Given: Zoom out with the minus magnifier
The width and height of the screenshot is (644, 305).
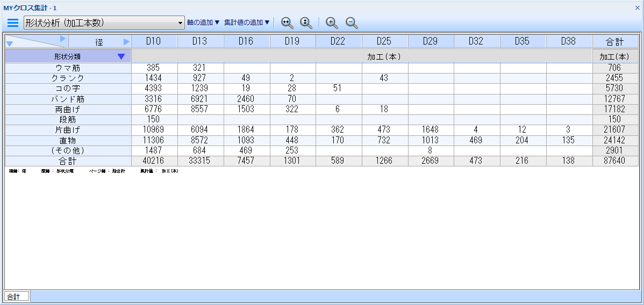Looking at the screenshot, I should (x=352, y=23).
